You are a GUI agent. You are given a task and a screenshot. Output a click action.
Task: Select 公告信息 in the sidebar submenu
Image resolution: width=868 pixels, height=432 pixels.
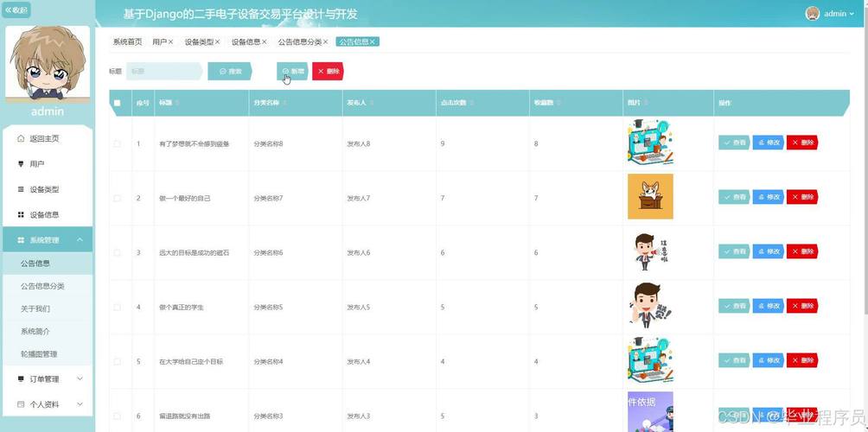click(x=48, y=264)
